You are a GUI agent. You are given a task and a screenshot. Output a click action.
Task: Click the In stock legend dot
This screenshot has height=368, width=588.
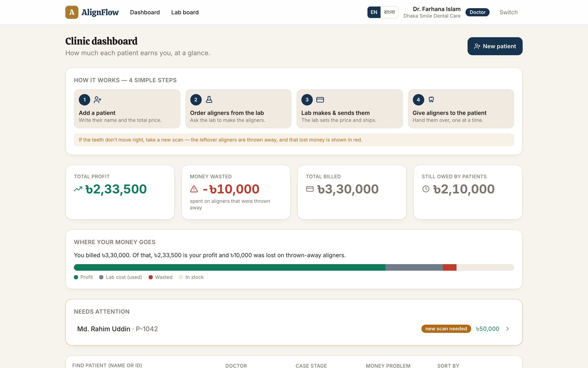pos(181,277)
